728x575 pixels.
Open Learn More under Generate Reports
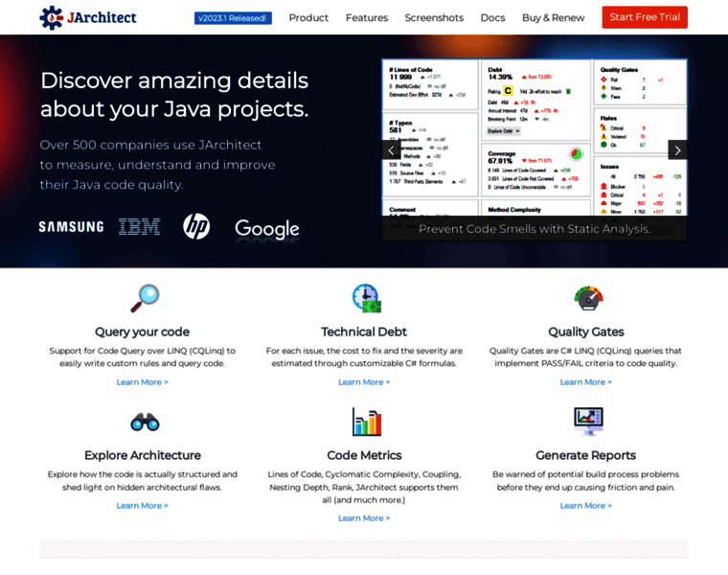pos(586,506)
